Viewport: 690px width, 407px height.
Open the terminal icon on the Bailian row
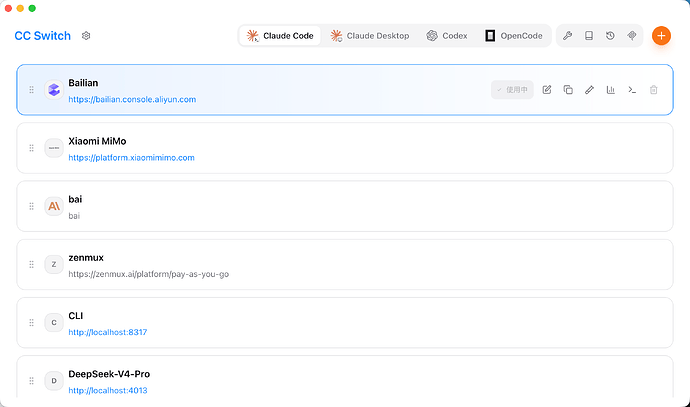coord(632,90)
